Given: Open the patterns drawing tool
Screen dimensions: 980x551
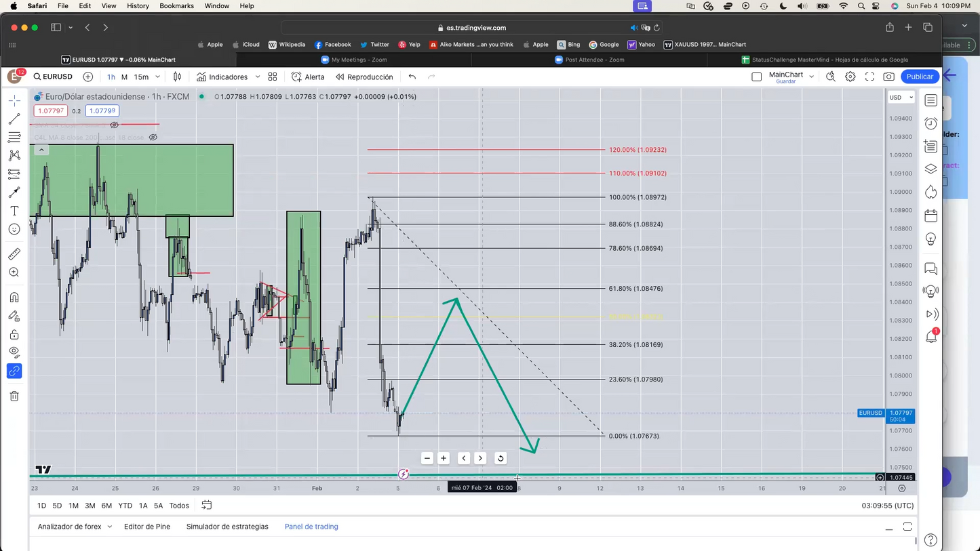Looking at the screenshot, I should 14,155.
